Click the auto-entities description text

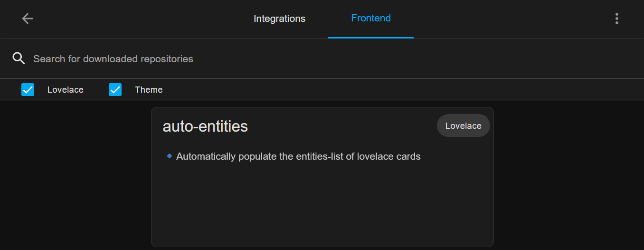298,156
